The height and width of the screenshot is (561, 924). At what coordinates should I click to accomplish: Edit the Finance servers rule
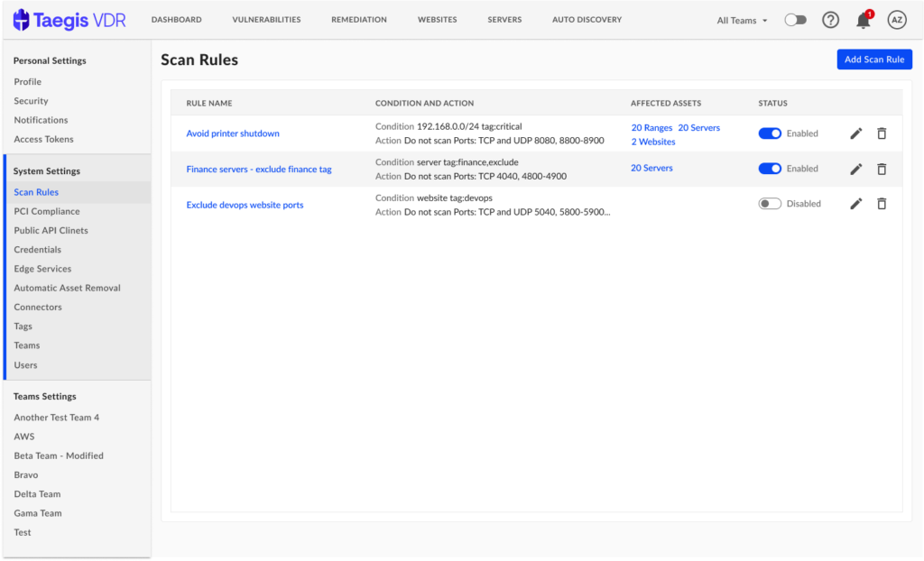click(x=856, y=170)
